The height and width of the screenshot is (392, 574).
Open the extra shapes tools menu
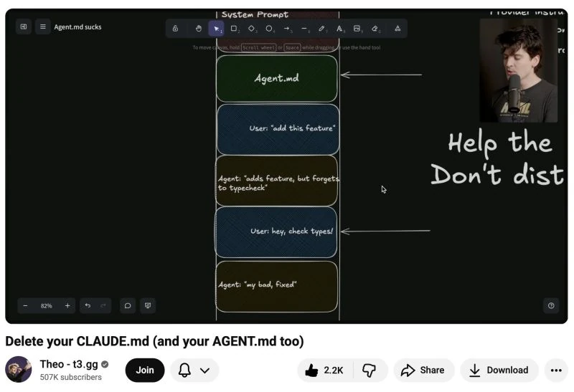(x=397, y=29)
